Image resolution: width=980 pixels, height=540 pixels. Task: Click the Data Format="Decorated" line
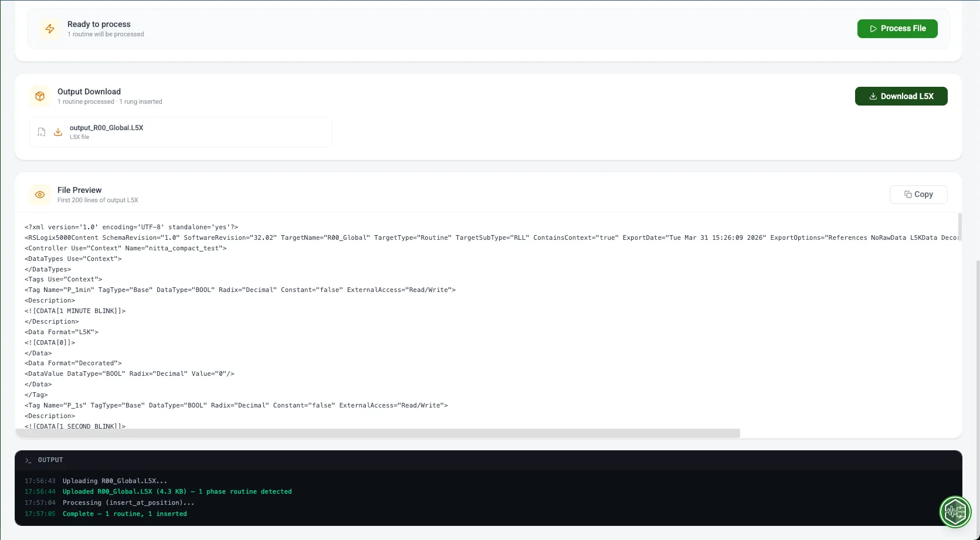(x=73, y=363)
